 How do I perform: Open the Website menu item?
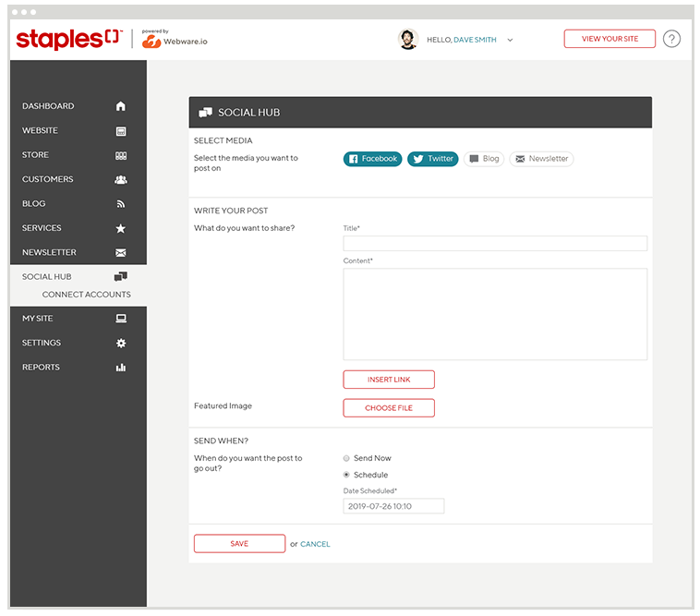click(x=41, y=131)
